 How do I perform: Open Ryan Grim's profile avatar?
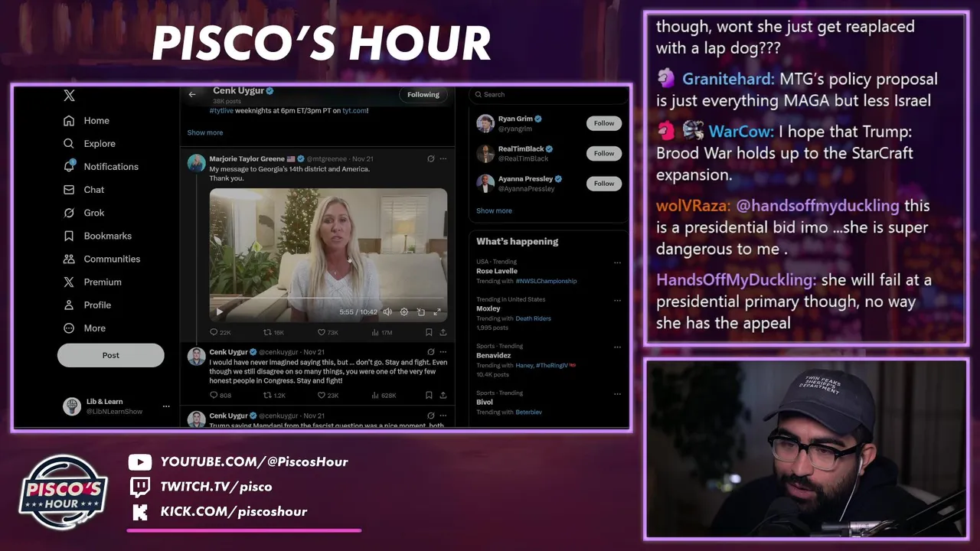[x=485, y=123]
